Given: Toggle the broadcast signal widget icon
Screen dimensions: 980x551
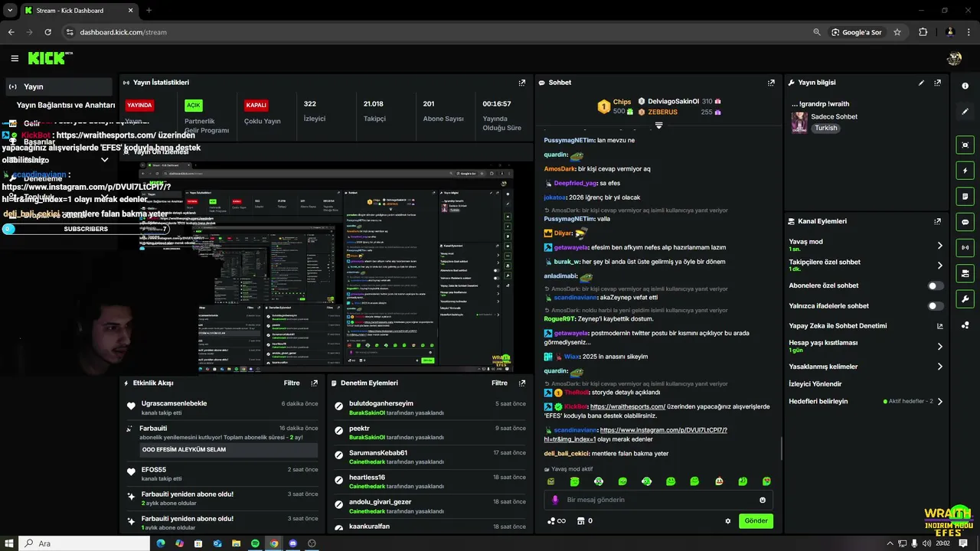Looking at the screenshot, I should [965, 247].
